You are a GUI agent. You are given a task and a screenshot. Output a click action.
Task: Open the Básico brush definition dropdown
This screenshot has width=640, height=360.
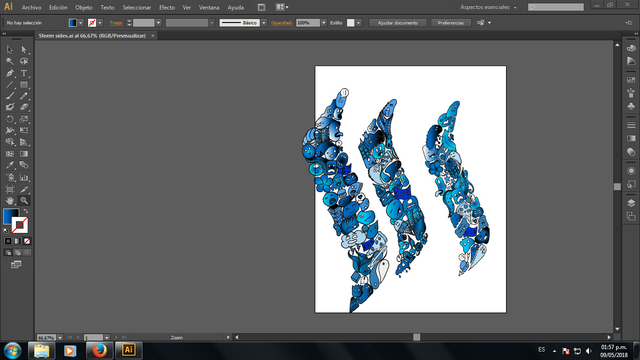pos(264,23)
